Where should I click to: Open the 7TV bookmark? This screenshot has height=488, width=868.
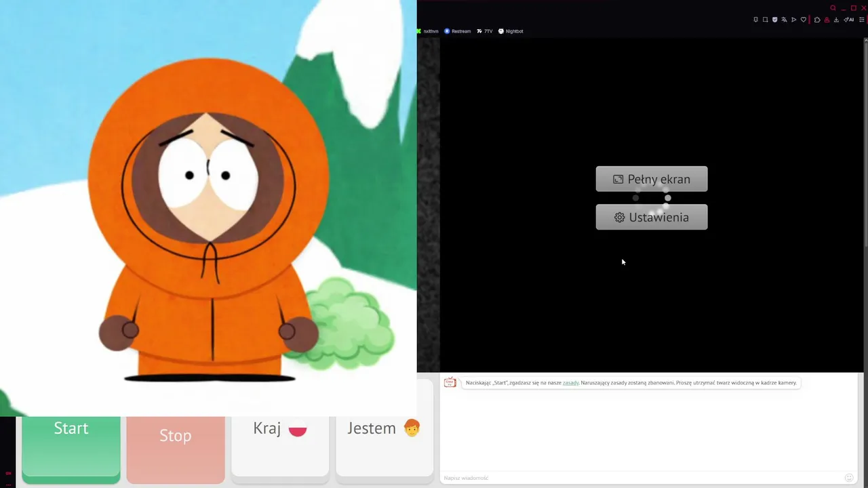pyautogui.click(x=485, y=31)
